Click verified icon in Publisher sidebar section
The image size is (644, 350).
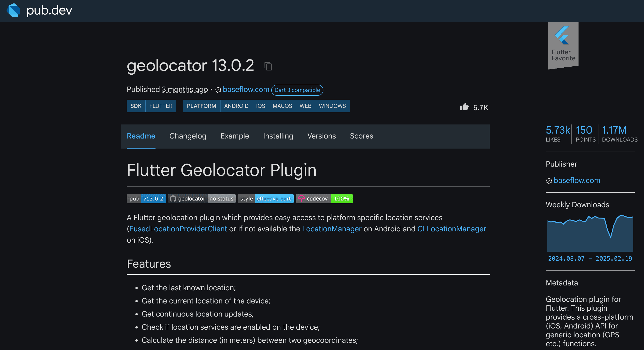coord(549,181)
